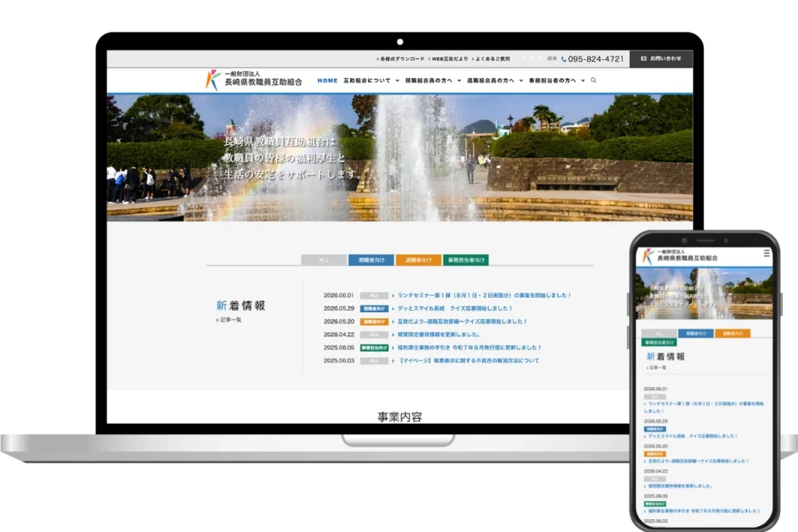Open the hamburger menu on phone
This screenshot has width=798, height=532.
766,253
